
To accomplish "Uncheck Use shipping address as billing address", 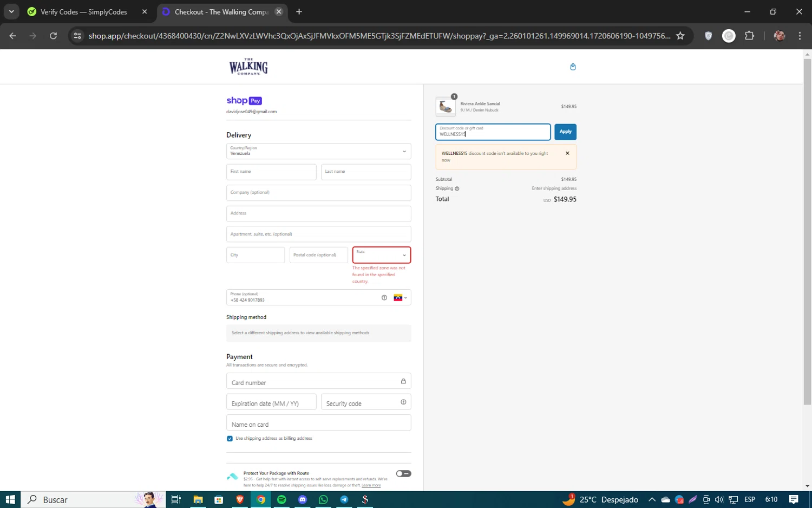I will [230, 439].
